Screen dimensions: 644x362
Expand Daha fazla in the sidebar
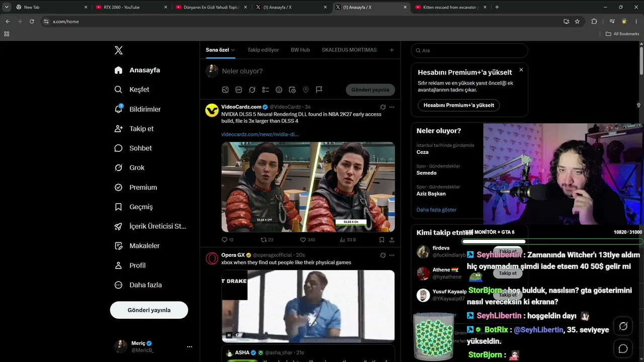tap(138, 285)
